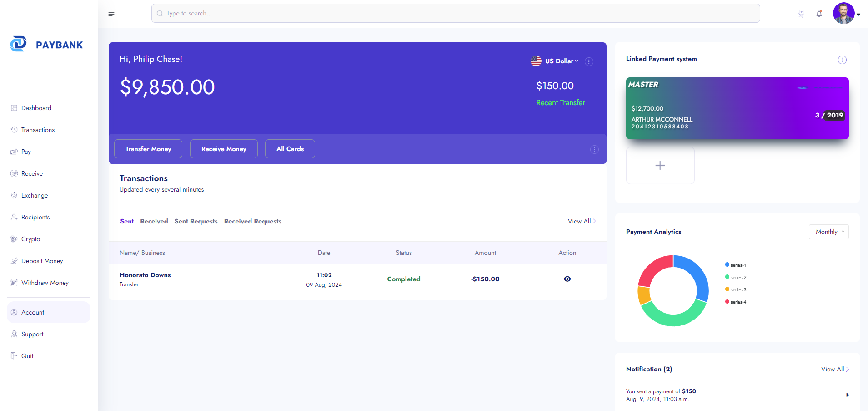
Task: View Honorato Downs transaction with eye icon
Action: [x=567, y=279]
